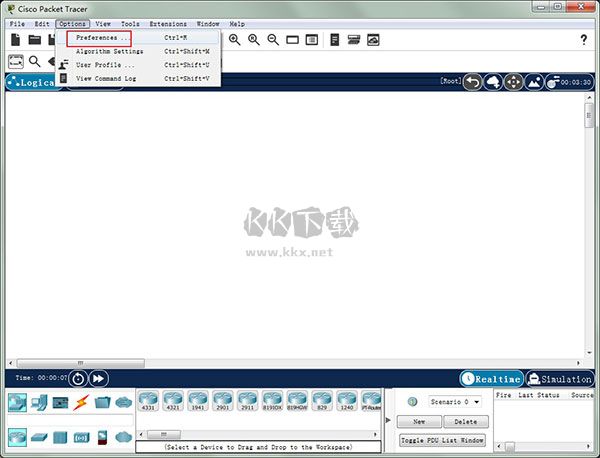Click the New file toolbar icon

pos(15,40)
